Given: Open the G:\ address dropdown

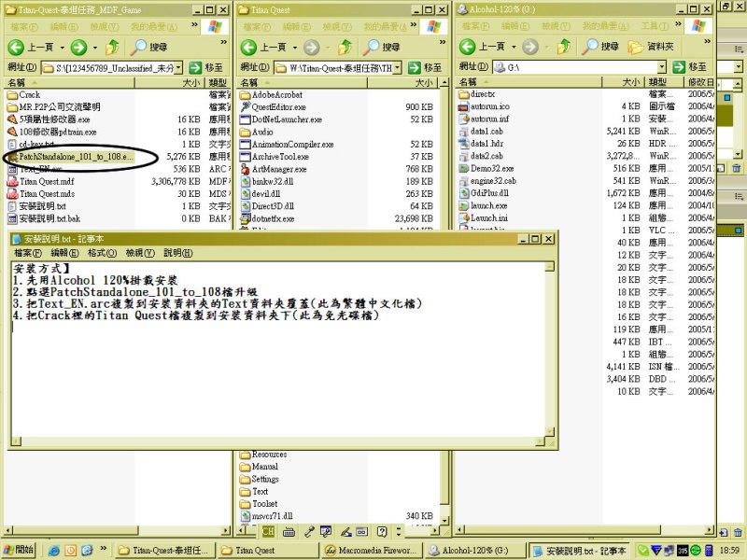Looking at the screenshot, I should coord(662,67).
